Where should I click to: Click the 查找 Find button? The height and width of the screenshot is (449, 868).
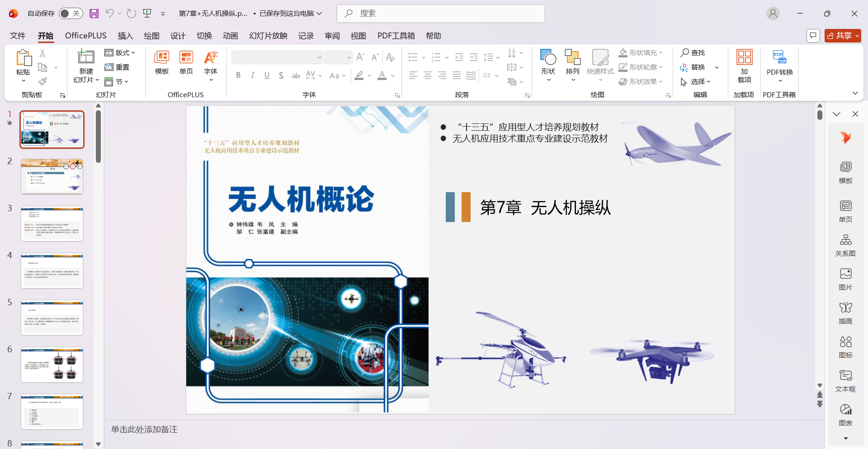(693, 53)
